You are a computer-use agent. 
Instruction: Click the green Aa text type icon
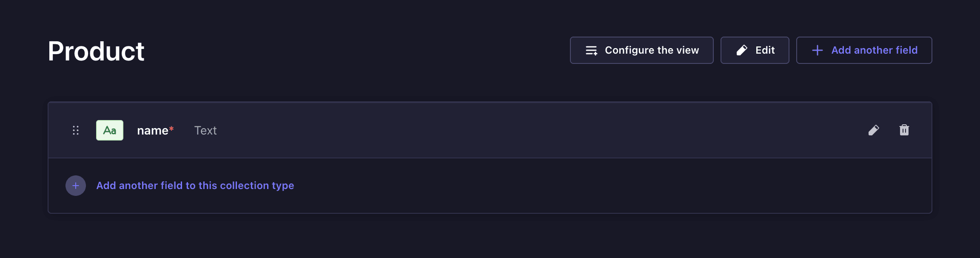click(110, 130)
